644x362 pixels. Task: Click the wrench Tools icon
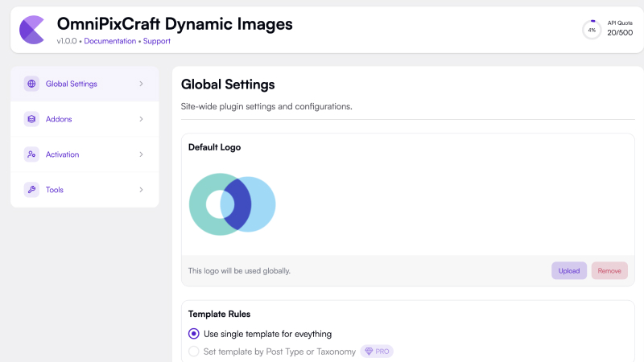pyautogui.click(x=31, y=190)
